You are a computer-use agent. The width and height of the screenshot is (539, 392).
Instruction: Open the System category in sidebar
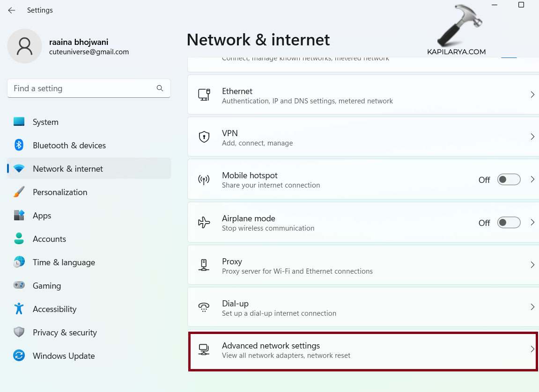(x=45, y=122)
